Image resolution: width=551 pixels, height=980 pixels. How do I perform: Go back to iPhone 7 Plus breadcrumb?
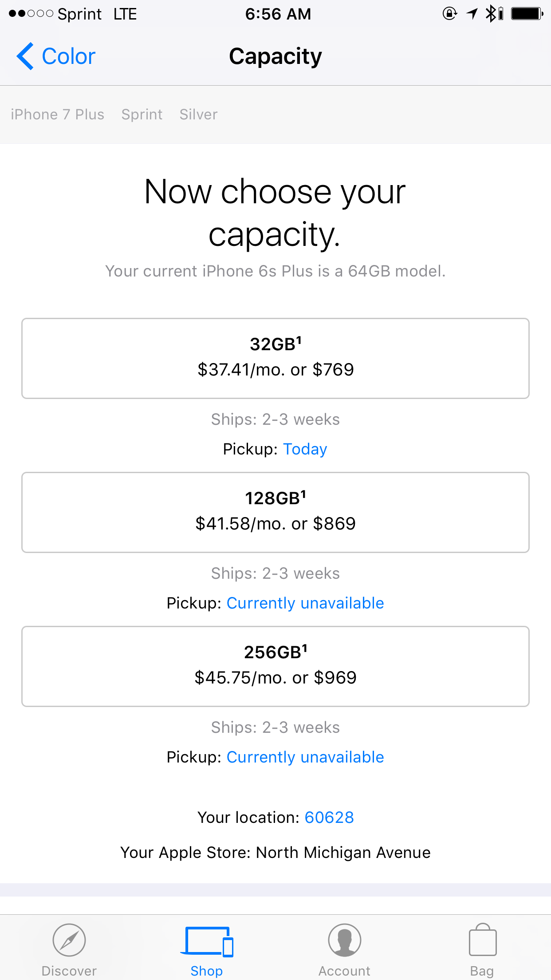click(58, 115)
